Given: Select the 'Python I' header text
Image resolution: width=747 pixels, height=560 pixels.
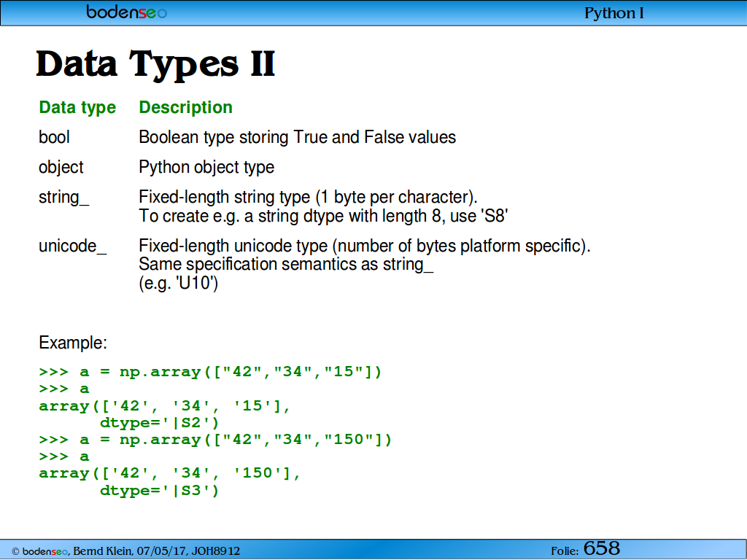Looking at the screenshot, I should [614, 13].
